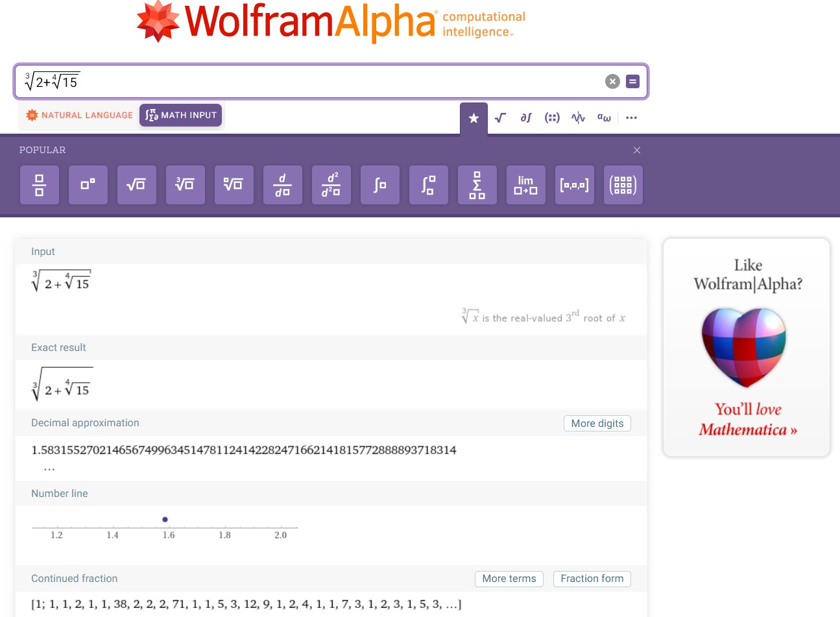Switch to Math Input mode

click(x=181, y=115)
